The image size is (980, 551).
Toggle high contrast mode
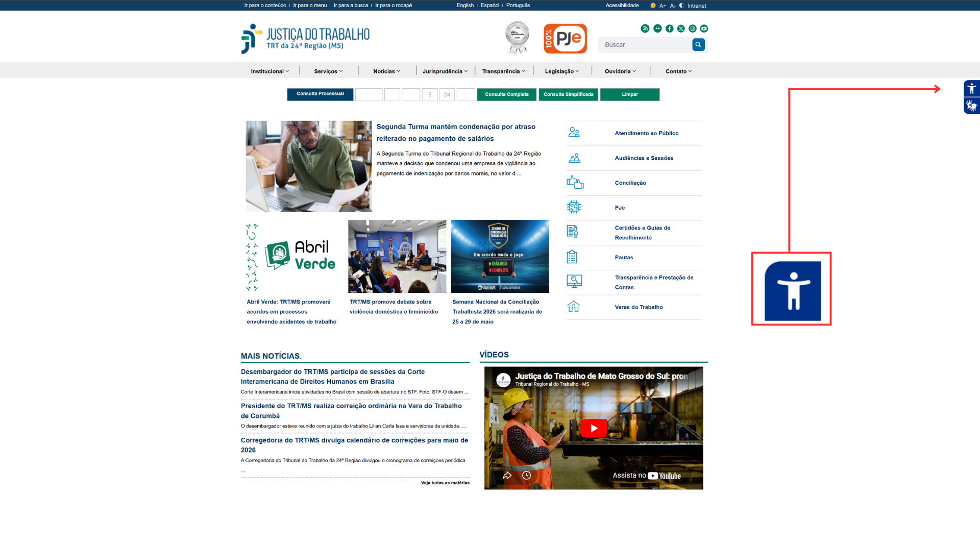pos(681,6)
